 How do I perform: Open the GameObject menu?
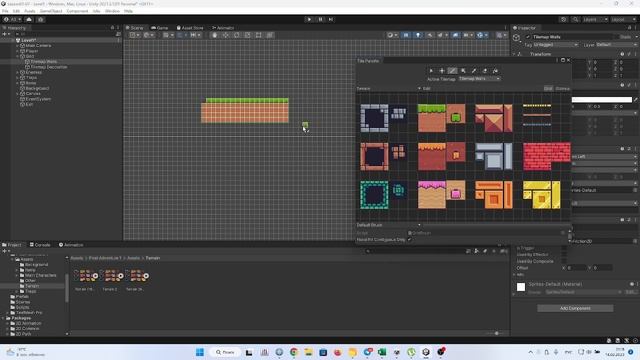(51, 11)
